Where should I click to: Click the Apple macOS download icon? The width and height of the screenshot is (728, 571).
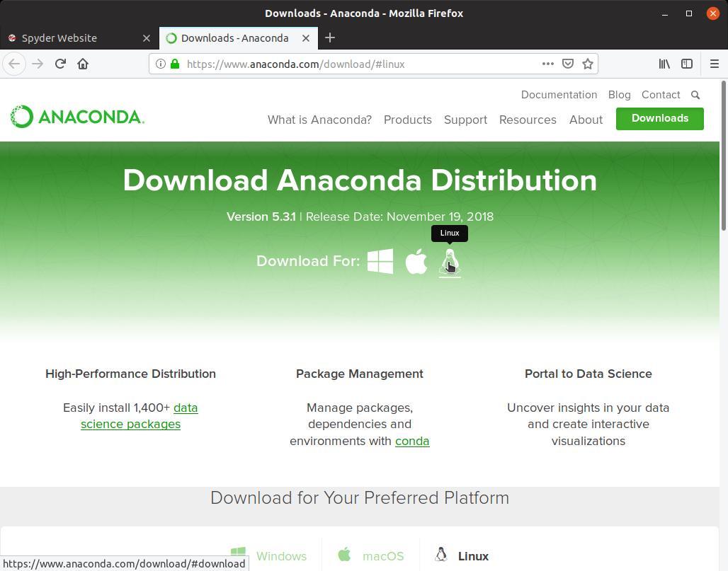pyautogui.click(x=416, y=261)
